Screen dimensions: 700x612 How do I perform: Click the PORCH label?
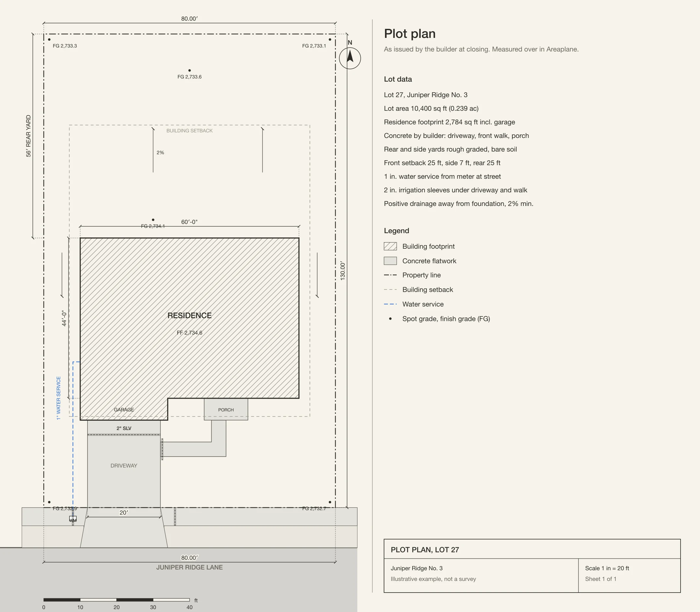point(226,410)
